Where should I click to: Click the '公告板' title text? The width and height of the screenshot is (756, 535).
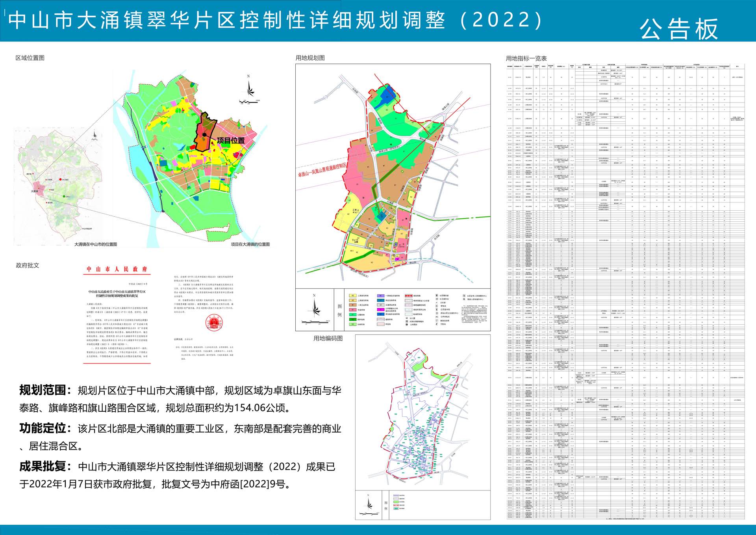pyautogui.click(x=678, y=29)
